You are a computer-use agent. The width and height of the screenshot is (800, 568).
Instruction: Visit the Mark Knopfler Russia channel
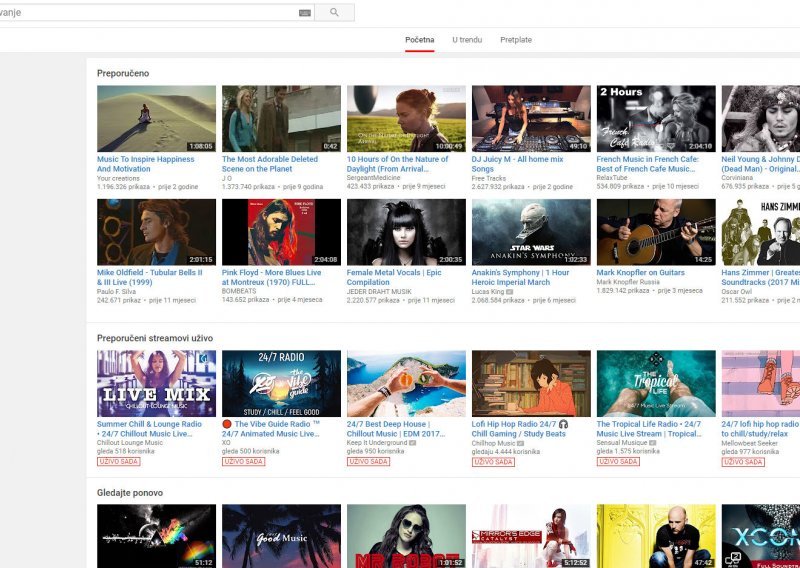point(628,282)
